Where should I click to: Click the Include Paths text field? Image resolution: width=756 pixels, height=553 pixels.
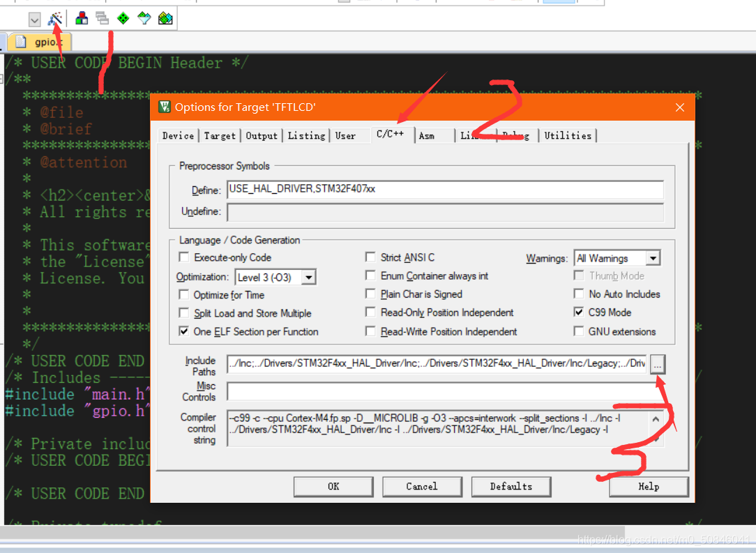437,363
